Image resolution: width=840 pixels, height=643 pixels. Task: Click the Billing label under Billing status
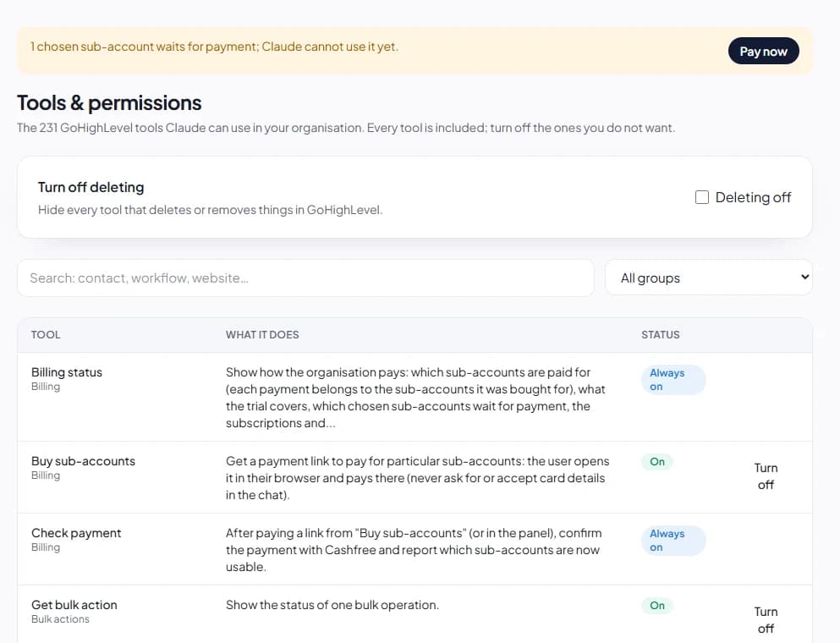click(46, 387)
